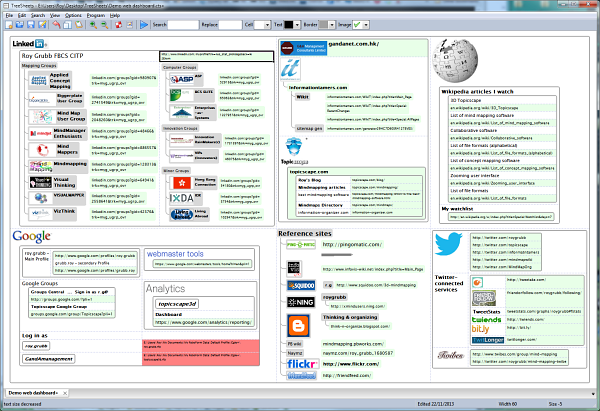Click 'Wikipedia articles I watch' heading
600x411 pixels.
pos(478,92)
